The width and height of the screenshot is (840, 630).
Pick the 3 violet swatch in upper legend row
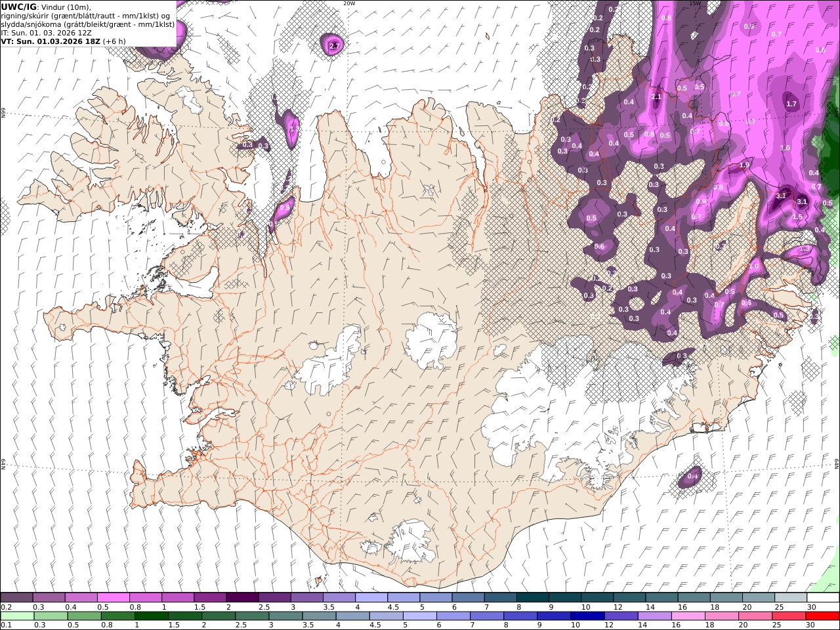pos(306,597)
